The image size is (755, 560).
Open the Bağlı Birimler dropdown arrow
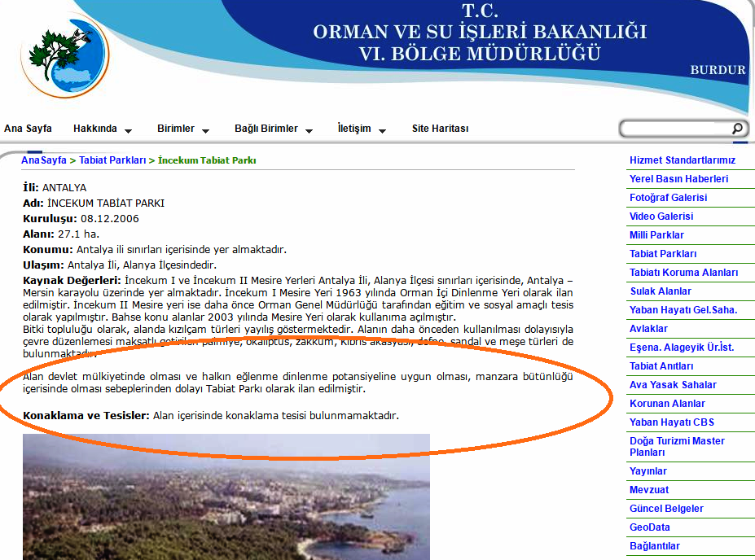[309, 130]
